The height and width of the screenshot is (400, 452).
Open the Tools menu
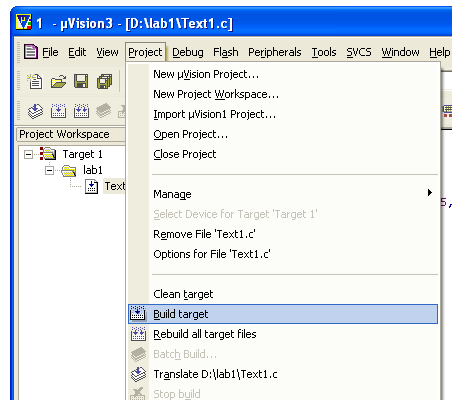(x=324, y=52)
